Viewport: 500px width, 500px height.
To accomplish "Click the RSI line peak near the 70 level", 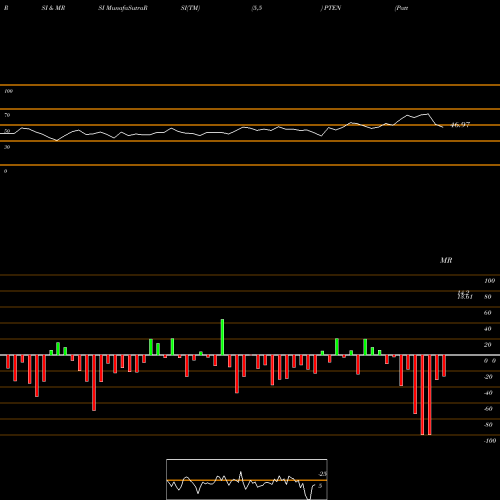I will point(428,114).
